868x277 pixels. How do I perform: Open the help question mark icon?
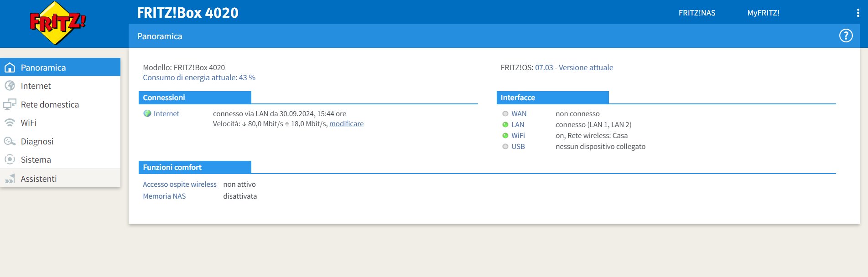click(x=846, y=36)
